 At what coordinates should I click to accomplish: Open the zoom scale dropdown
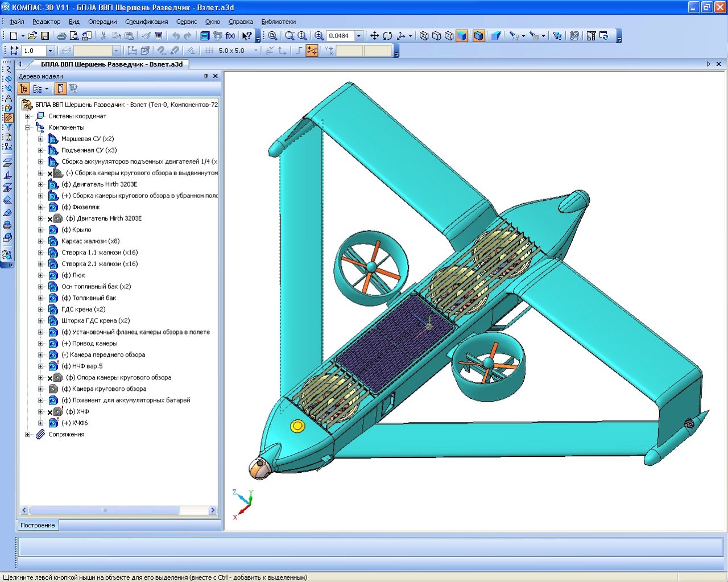pyautogui.click(x=359, y=36)
